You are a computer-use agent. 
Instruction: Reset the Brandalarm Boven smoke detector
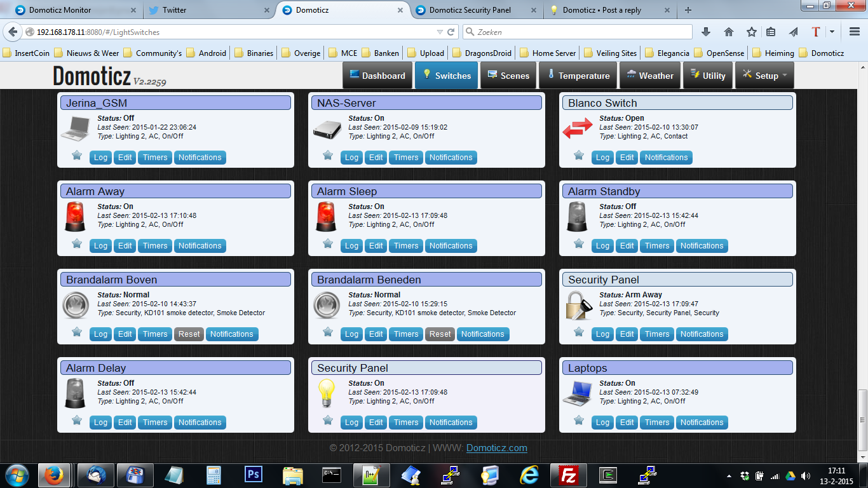189,334
